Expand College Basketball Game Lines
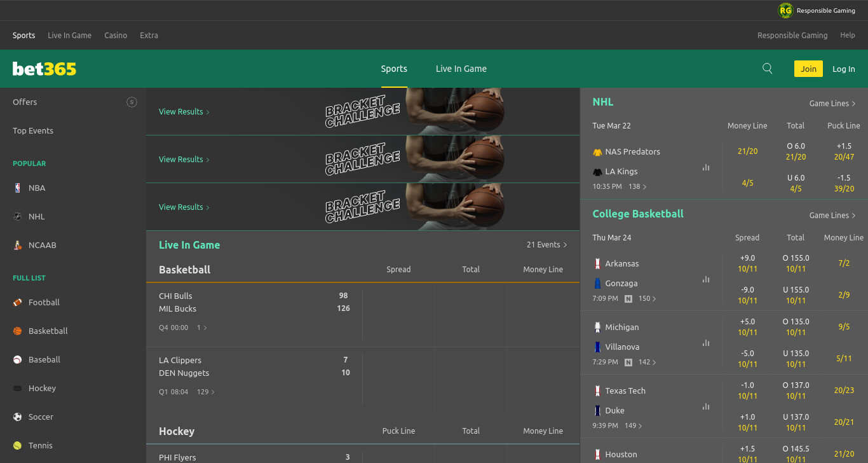Image resolution: width=868 pixels, height=463 pixels. [832, 215]
